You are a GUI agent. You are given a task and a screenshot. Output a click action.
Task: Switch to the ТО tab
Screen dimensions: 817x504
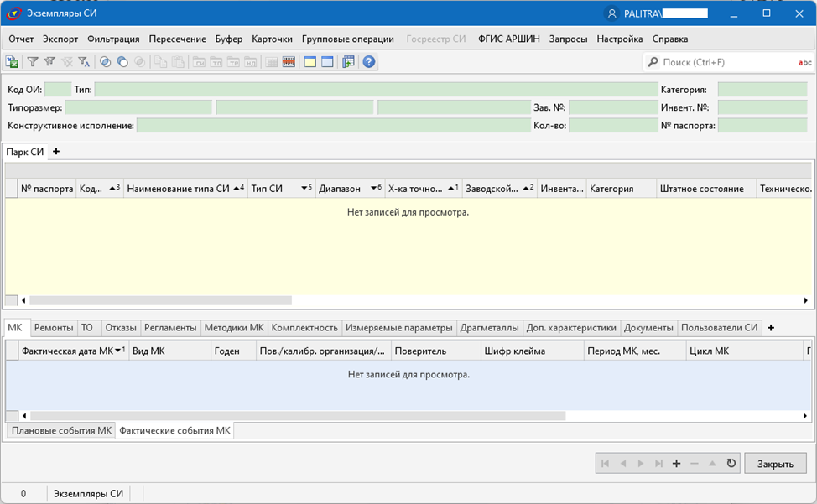87,328
